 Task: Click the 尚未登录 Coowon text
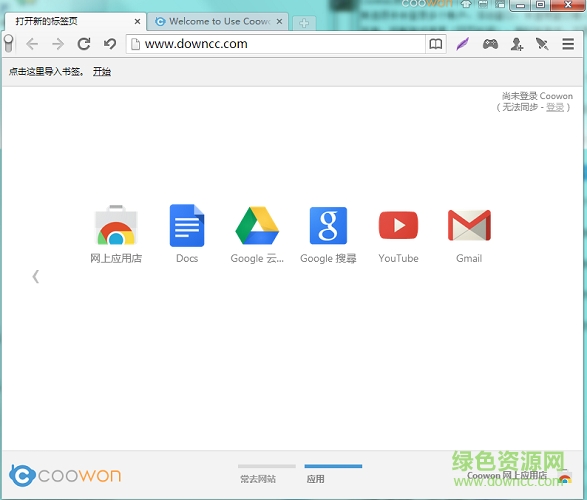click(x=537, y=96)
